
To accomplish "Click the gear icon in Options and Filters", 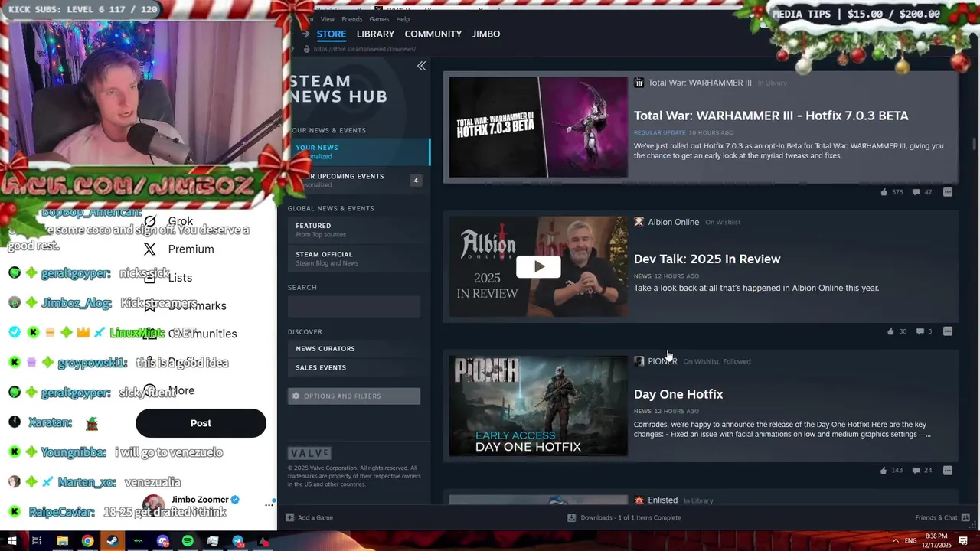I will [296, 396].
